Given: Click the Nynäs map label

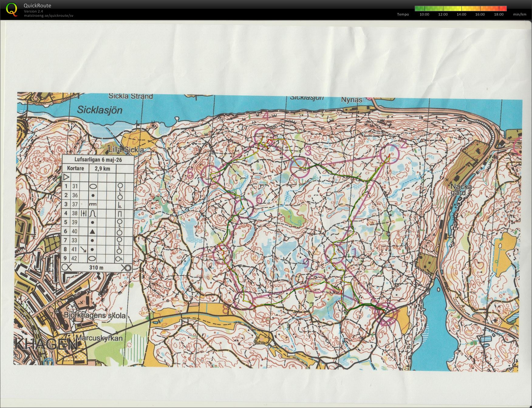Looking at the screenshot, I should (x=352, y=100).
